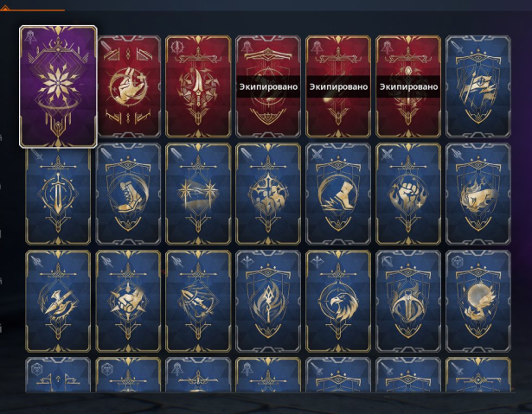This screenshot has width=532, height=414.
Task: Pick the blue winged foot card
Action: [x=338, y=194]
